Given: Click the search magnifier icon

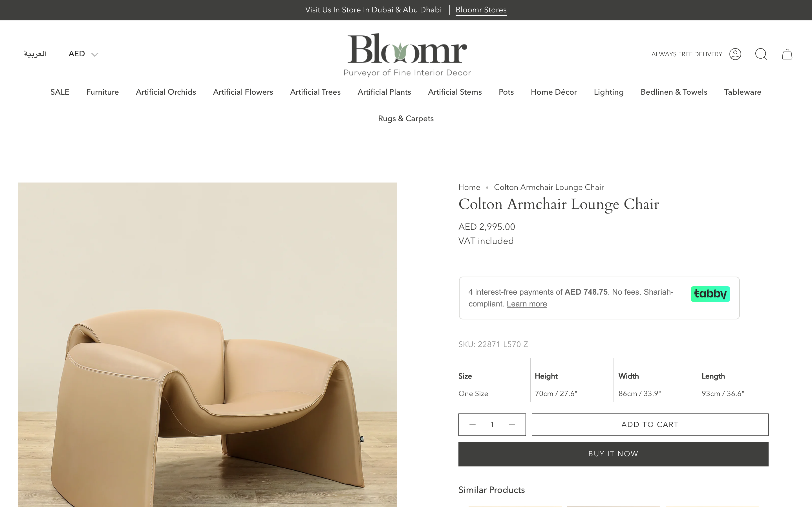Looking at the screenshot, I should coord(761,54).
